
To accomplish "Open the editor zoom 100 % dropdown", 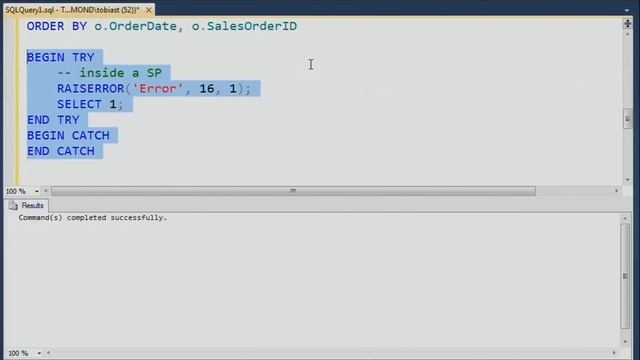I will click(37, 191).
